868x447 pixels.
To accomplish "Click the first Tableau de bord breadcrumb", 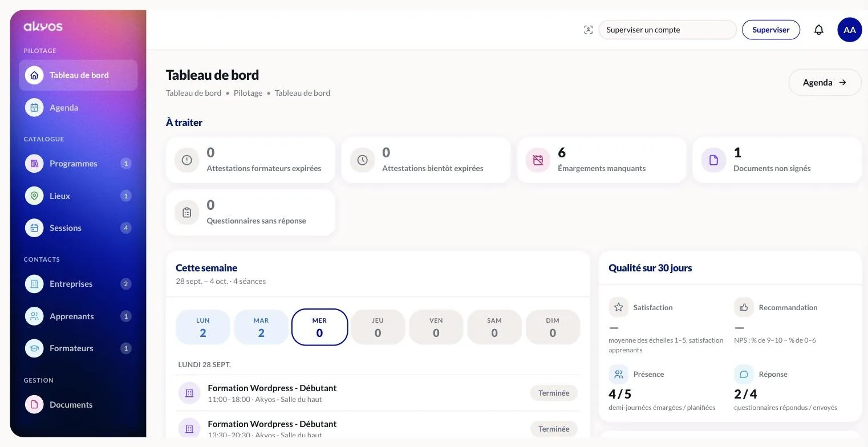I will [193, 93].
